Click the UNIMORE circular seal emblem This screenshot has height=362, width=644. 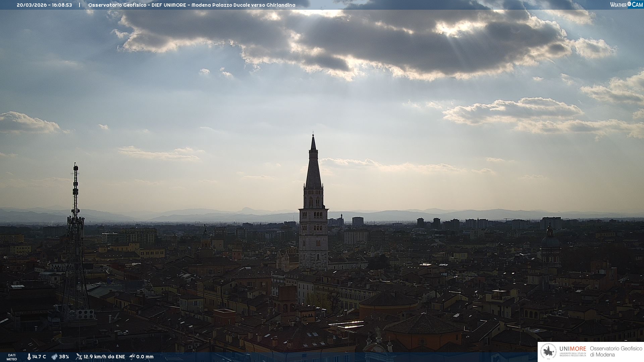[x=549, y=352]
